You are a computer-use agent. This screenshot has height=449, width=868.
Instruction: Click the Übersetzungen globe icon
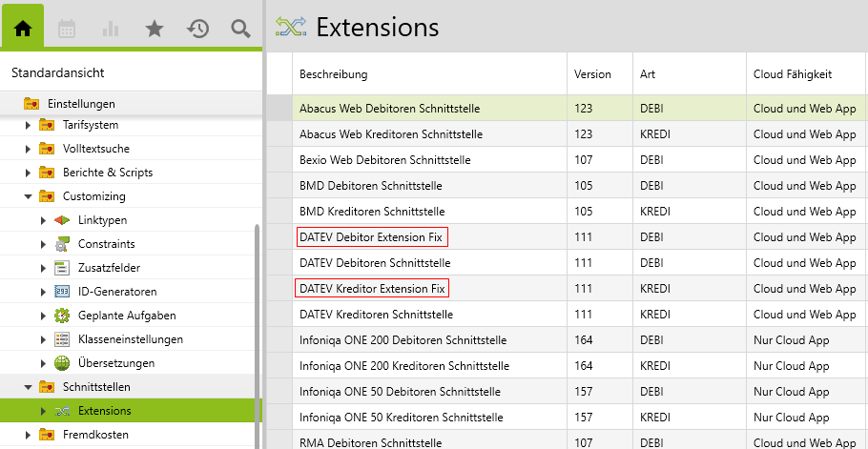coord(63,363)
